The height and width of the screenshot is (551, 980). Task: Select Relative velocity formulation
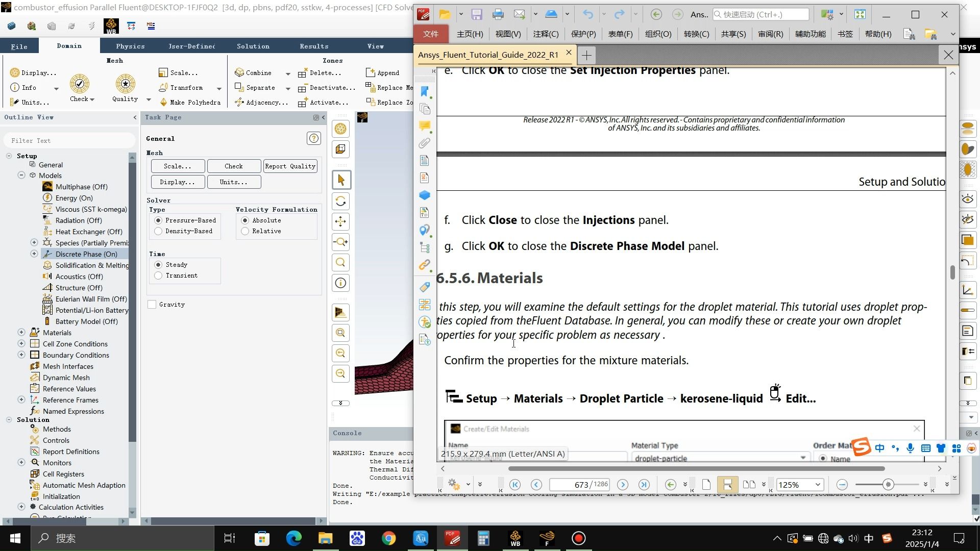pos(245,231)
